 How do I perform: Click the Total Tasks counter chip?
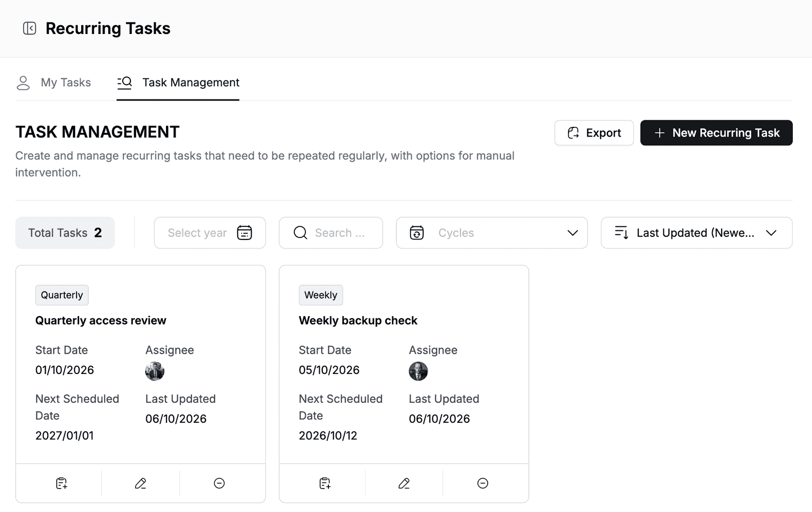(65, 233)
